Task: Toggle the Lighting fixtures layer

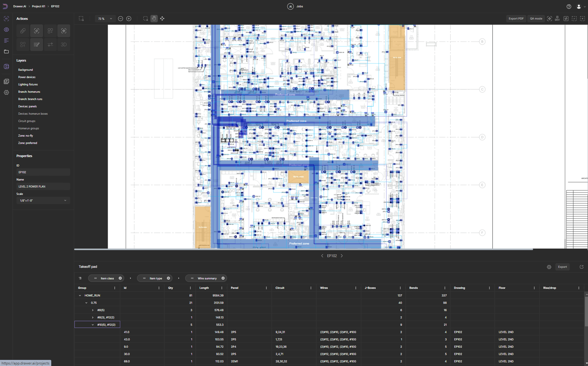Action: click(x=28, y=84)
